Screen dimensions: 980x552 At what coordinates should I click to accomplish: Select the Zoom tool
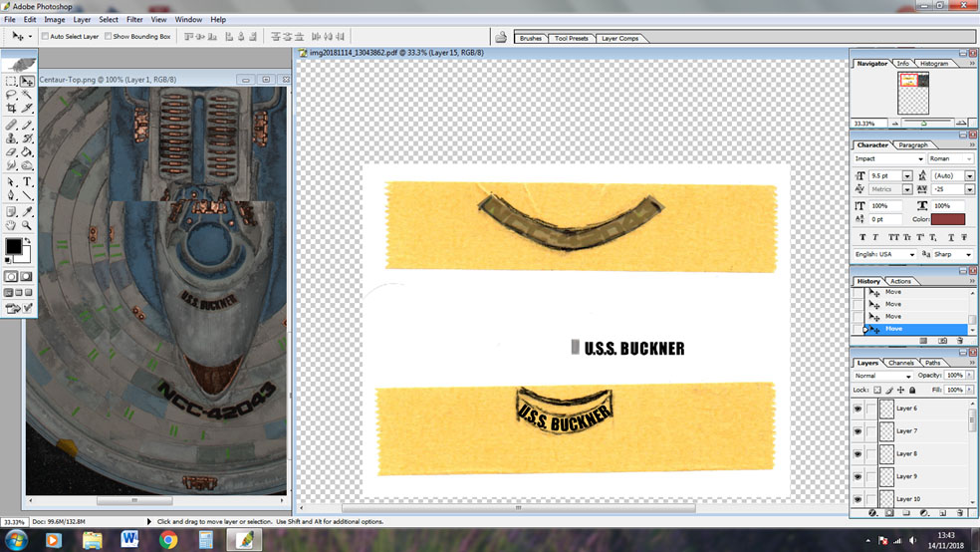click(x=27, y=225)
